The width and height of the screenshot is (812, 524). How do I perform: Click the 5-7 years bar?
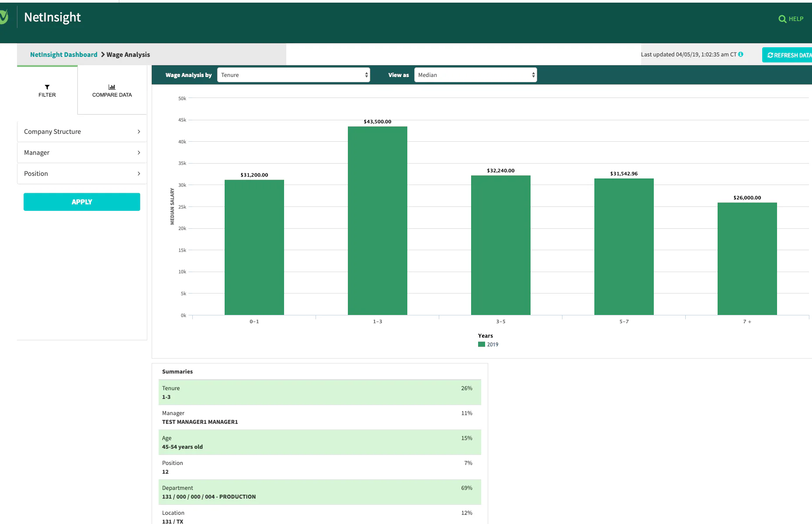[x=624, y=247]
